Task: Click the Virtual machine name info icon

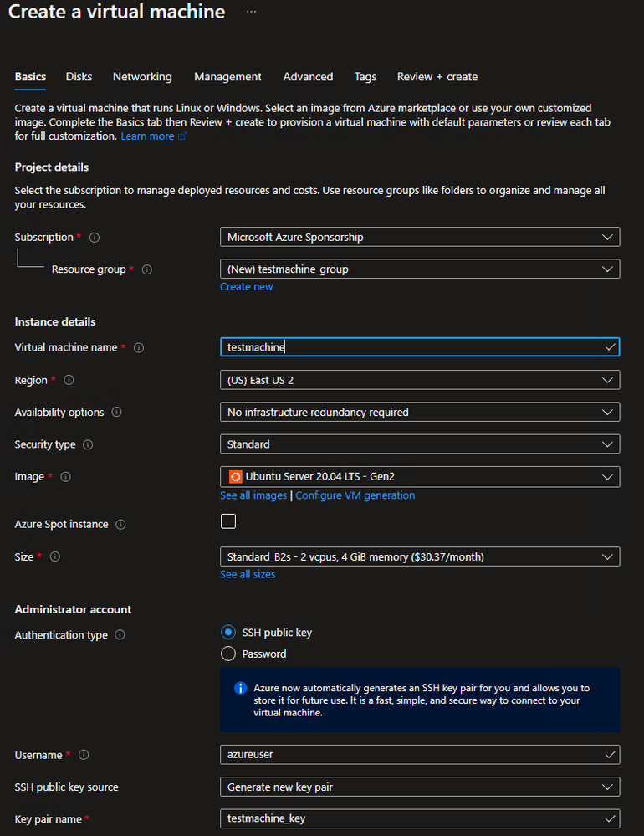Action: (139, 347)
